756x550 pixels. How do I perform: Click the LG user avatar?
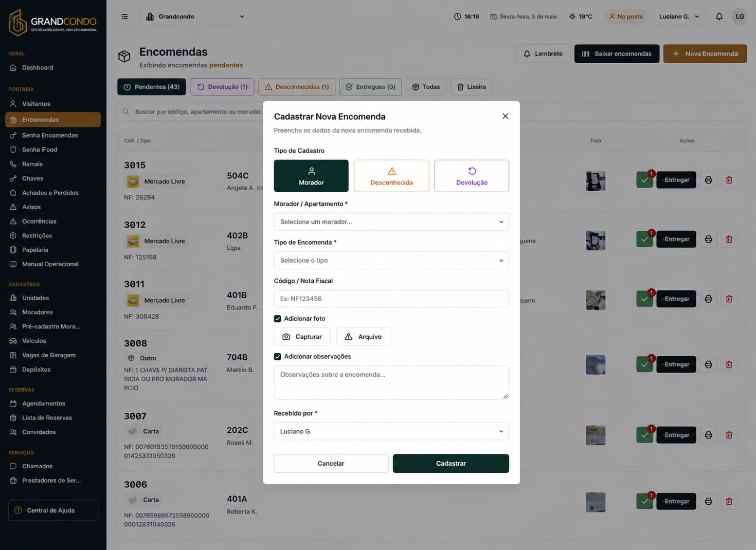pos(740,16)
